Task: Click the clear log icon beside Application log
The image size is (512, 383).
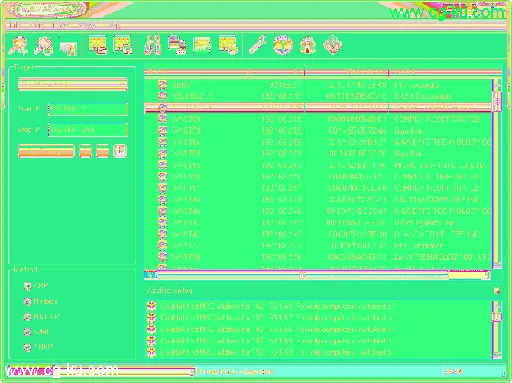Action: tap(497, 291)
